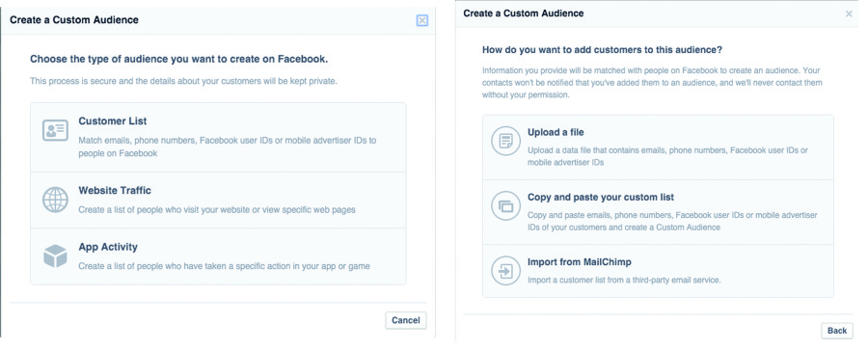Click left dialog title 'Create a Custom Audience'
The width and height of the screenshot is (868, 349).
pyautogui.click(x=74, y=20)
